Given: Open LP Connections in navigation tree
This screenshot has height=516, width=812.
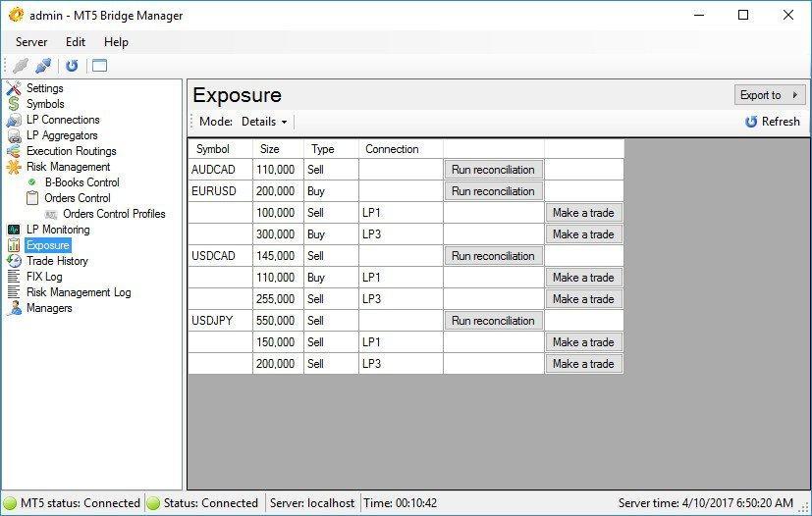Looking at the screenshot, I should pyautogui.click(x=63, y=120).
